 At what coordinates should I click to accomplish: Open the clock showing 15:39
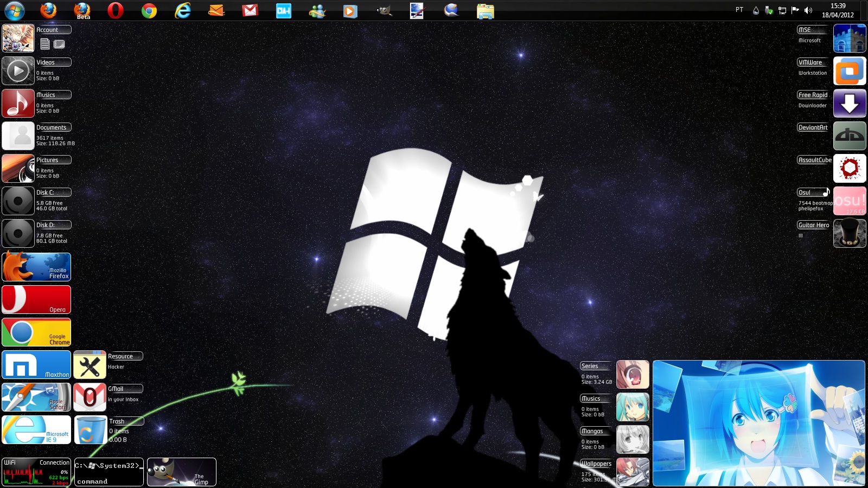point(838,10)
